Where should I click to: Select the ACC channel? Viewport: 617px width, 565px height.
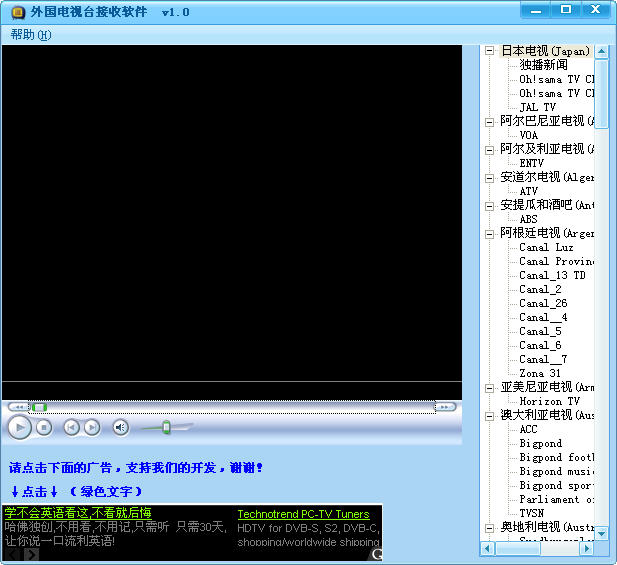point(528,429)
